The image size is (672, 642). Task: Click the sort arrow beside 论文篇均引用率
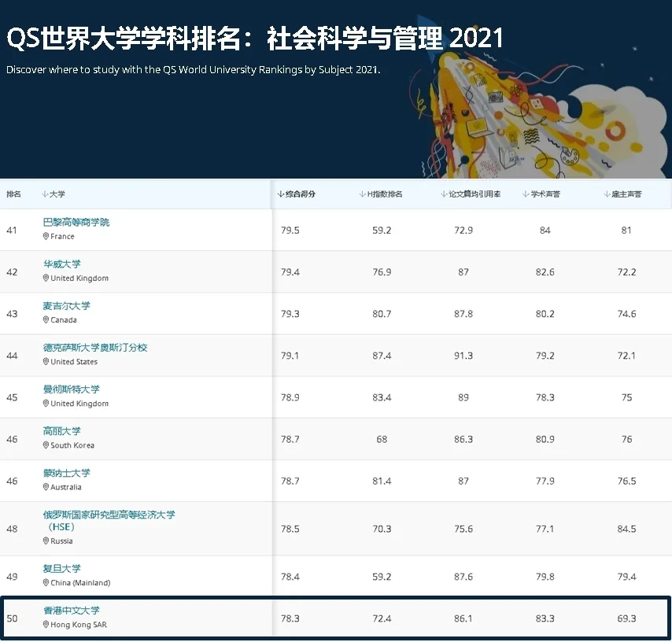coord(444,194)
